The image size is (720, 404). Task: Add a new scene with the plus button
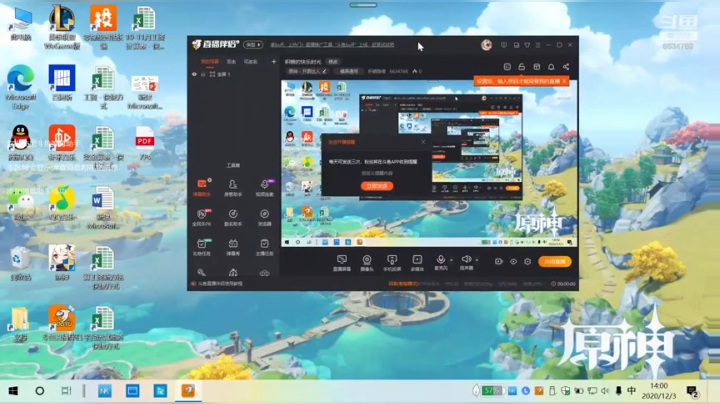coord(274,62)
